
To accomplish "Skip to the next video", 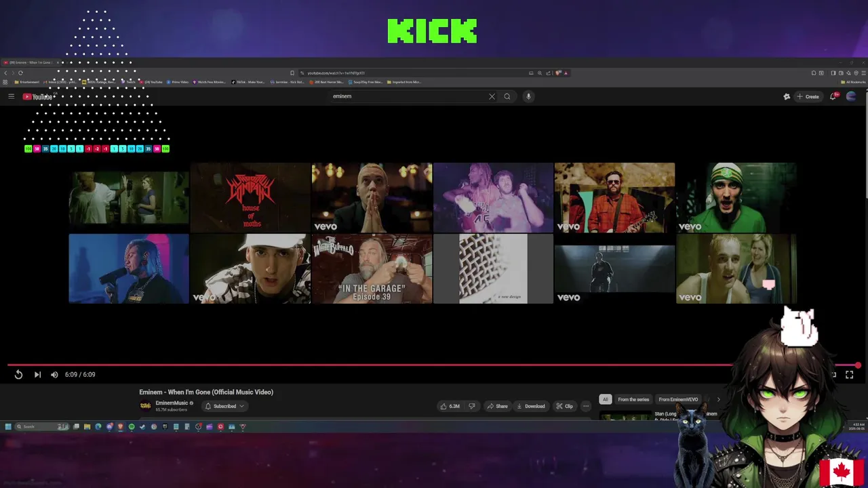I will click(x=37, y=374).
